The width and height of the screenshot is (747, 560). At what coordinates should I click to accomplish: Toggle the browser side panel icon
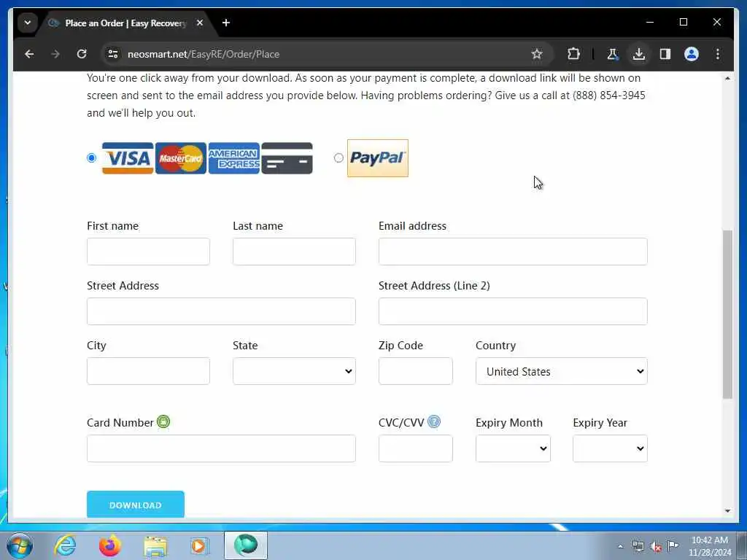665,54
